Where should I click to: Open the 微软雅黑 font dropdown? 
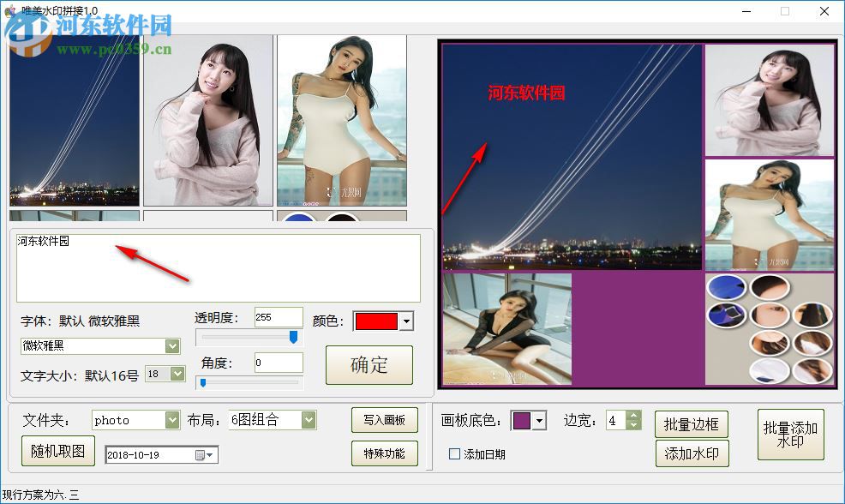coord(173,346)
